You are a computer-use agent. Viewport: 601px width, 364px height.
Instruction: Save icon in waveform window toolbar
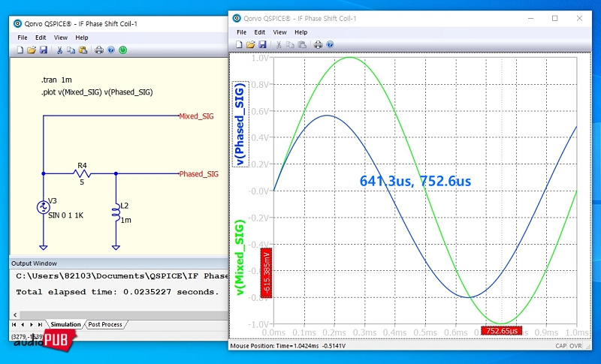coord(262,45)
